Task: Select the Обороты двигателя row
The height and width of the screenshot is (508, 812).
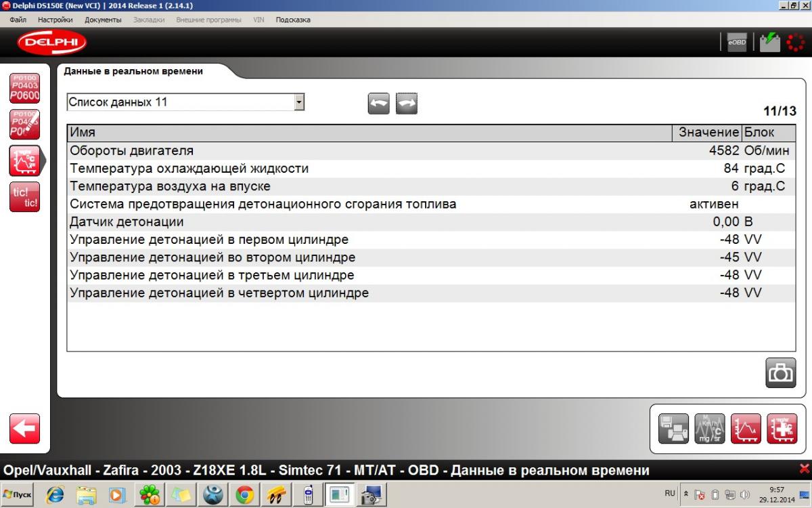Action: point(432,151)
